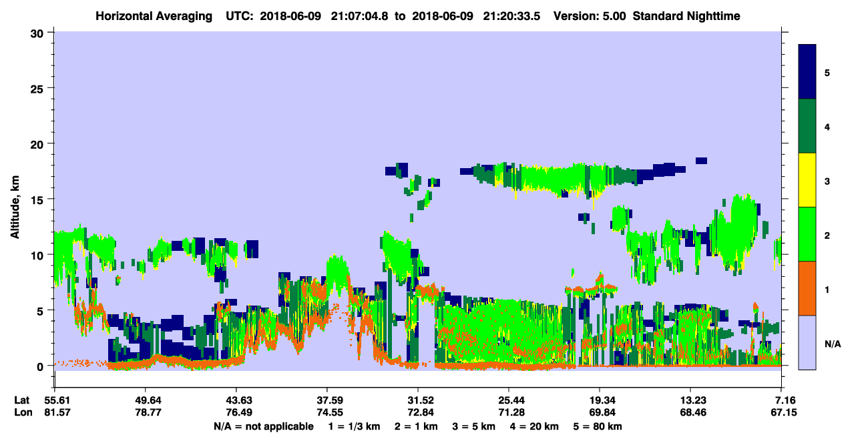The height and width of the screenshot is (445, 868).
Task: Click the y-axis tick label 15
Action: click(x=39, y=199)
